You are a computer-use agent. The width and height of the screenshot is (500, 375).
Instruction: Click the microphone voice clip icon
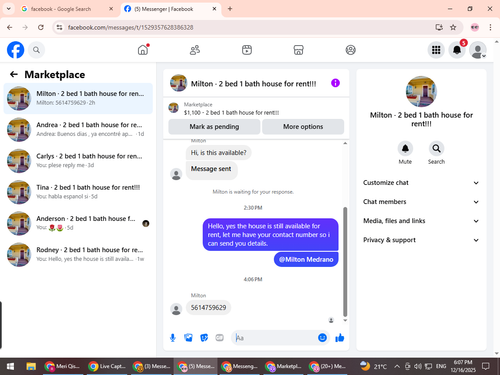point(173,338)
